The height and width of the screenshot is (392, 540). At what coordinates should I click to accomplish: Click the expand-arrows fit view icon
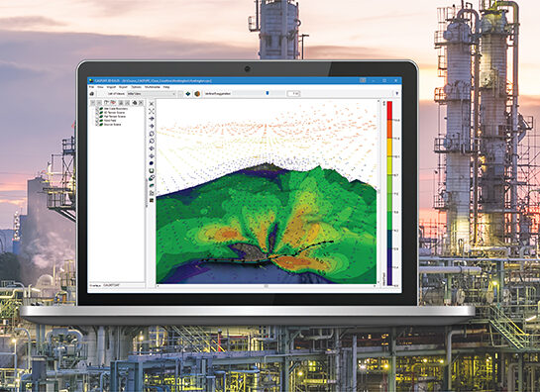pyautogui.click(x=152, y=111)
